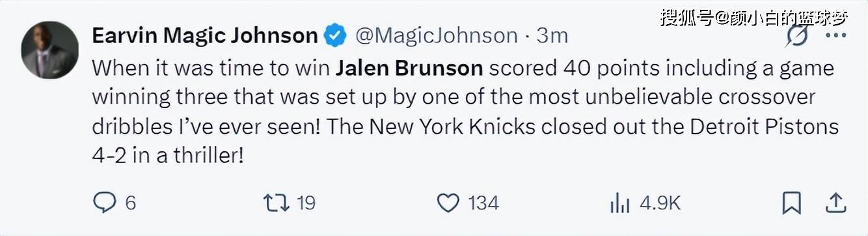This screenshot has height=236, width=868.
Task: Open the three-dot more options menu
Action: (835, 35)
